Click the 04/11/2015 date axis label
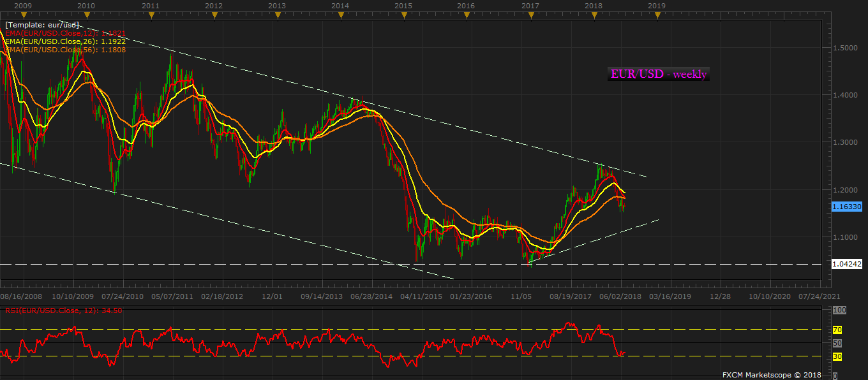 click(421, 296)
